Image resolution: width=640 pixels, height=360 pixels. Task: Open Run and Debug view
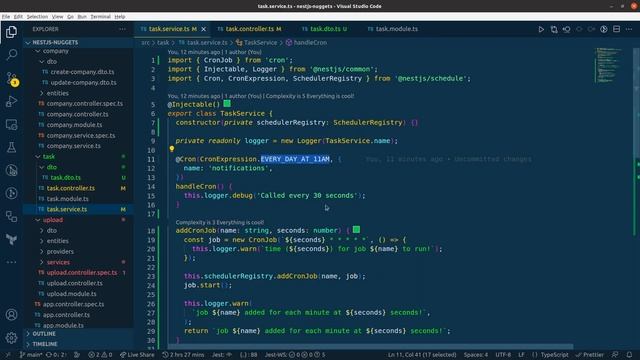pos(11,101)
